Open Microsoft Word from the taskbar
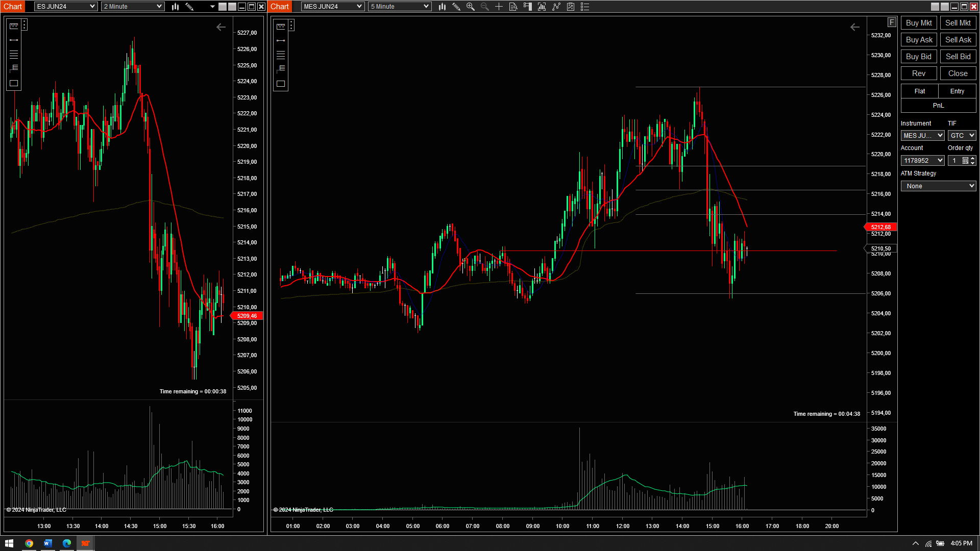 47,543
